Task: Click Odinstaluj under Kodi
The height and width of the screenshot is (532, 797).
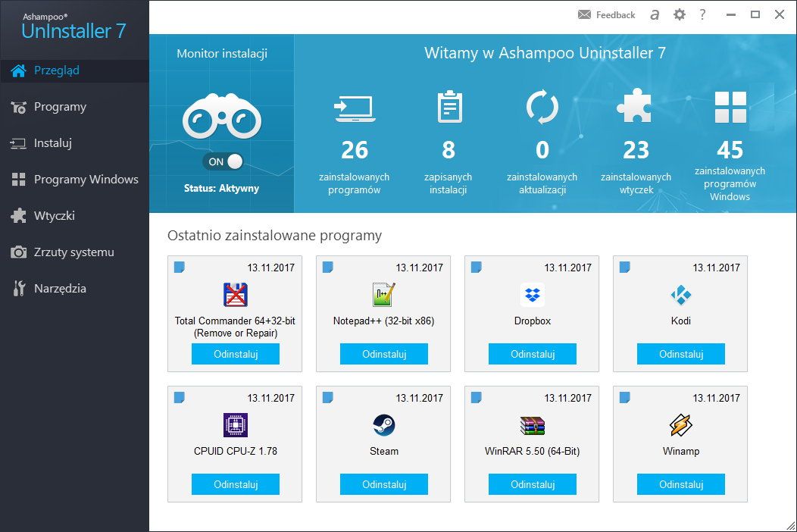Action: 680,354
